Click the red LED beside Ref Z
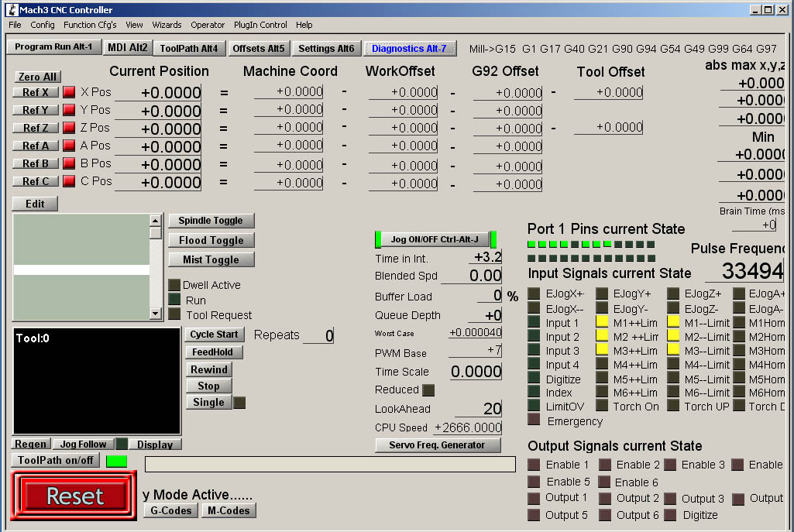This screenshot has height=532, width=794. pyautogui.click(x=69, y=128)
